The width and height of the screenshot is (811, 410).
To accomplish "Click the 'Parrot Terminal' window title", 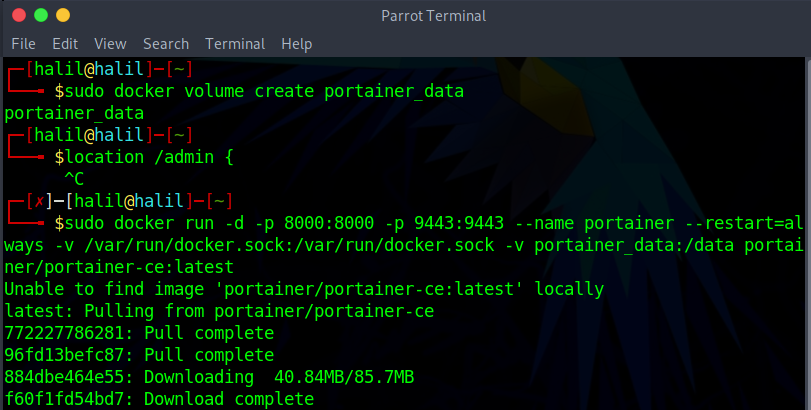I will point(433,16).
